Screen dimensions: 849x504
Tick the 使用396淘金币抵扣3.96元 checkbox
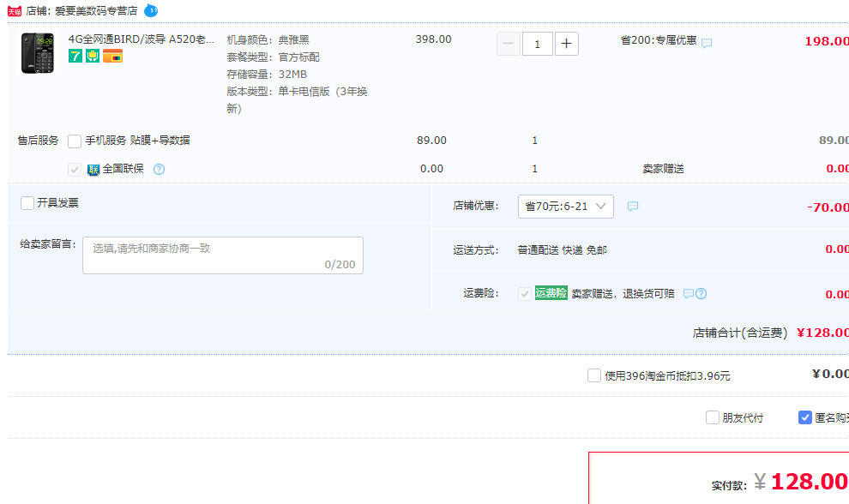tap(594, 375)
